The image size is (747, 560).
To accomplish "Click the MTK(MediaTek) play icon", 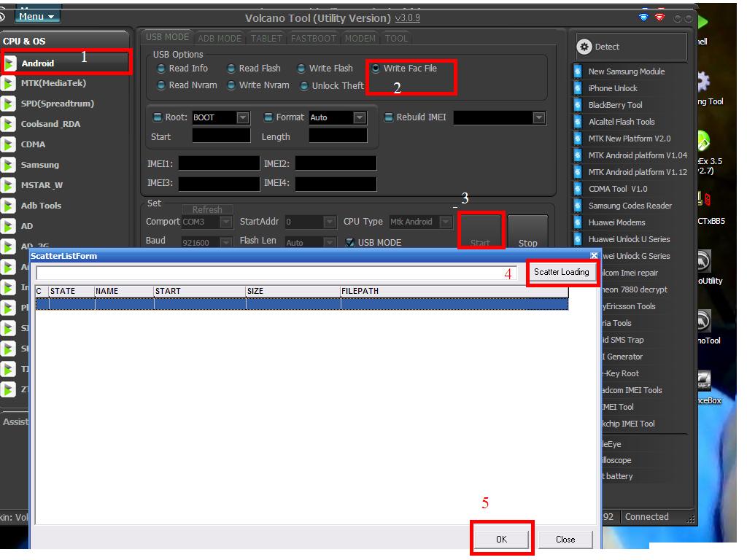I will point(8,83).
